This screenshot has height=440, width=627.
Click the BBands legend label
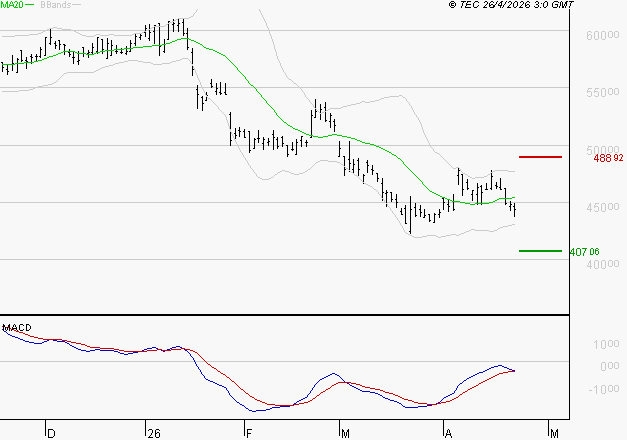(56, 5)
